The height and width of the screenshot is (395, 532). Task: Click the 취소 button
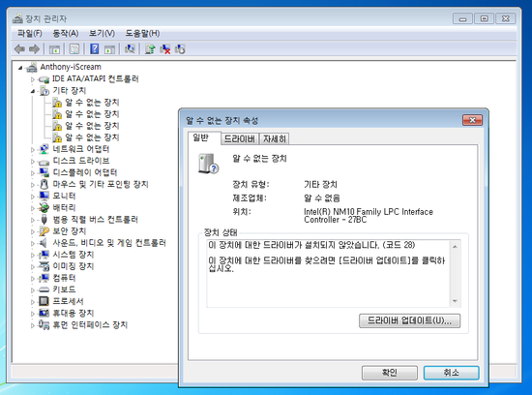452,373
